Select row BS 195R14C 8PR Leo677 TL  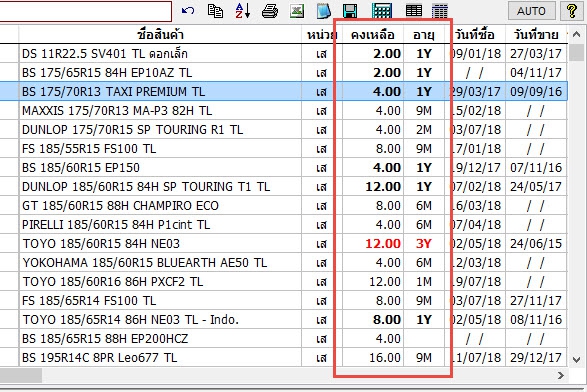tap(284, 358)
